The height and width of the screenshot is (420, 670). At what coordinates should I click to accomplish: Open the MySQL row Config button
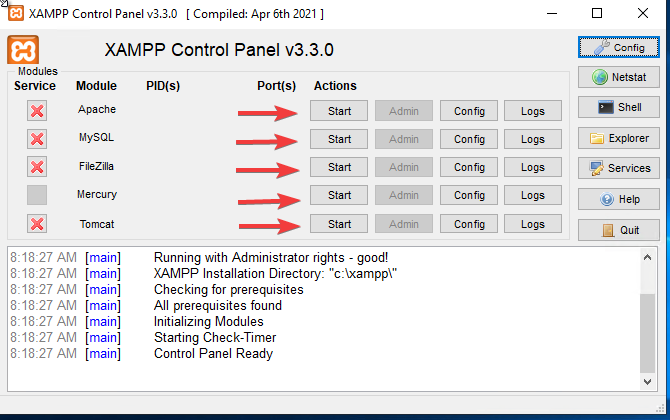coord(469,139)
